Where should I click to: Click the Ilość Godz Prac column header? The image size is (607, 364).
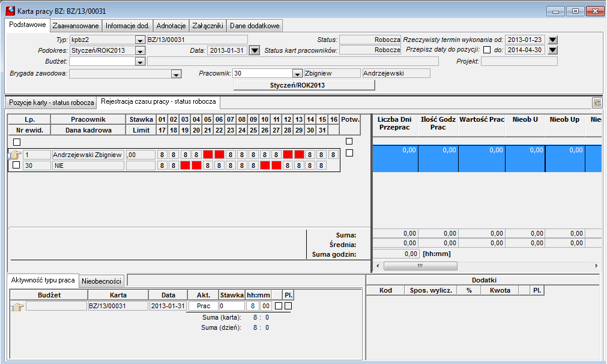tap(438, 124)
